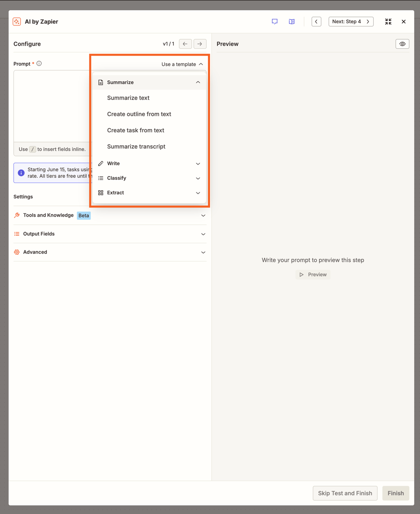Click the slash key hint in prompt footer

tap(32, 149)
